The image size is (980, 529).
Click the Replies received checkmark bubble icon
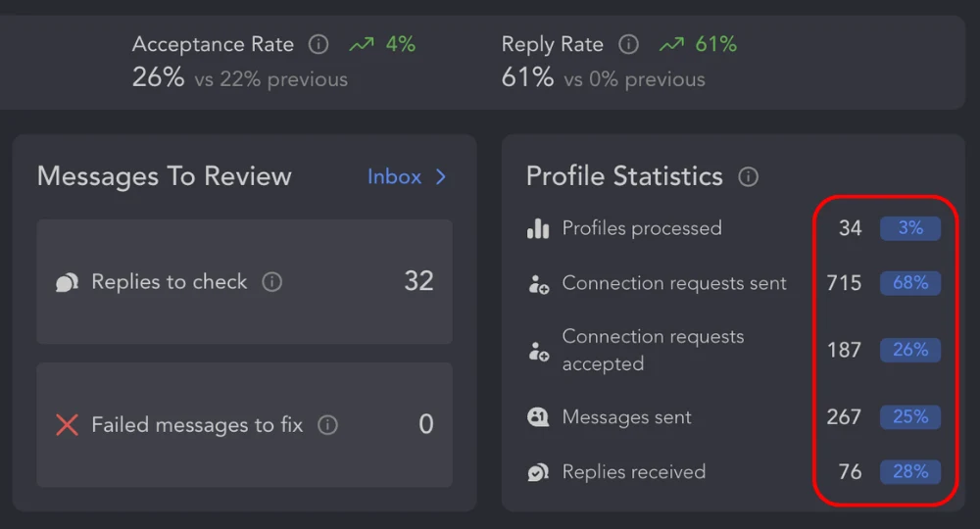pos(538,472)
